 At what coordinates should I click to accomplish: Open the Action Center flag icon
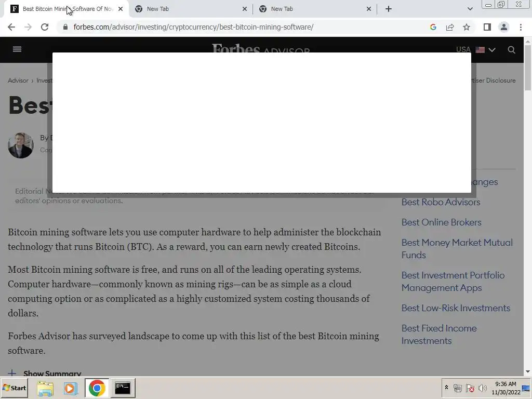point(470,388)
